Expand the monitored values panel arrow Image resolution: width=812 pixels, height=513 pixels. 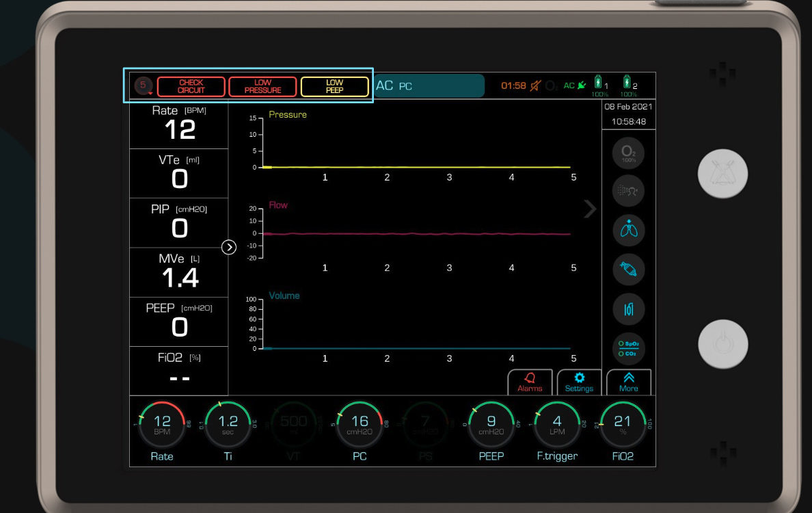coord(229,247)
